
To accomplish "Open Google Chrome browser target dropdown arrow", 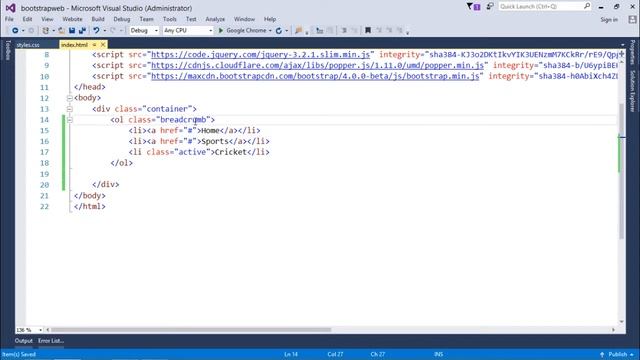I will tap(270, 31).
